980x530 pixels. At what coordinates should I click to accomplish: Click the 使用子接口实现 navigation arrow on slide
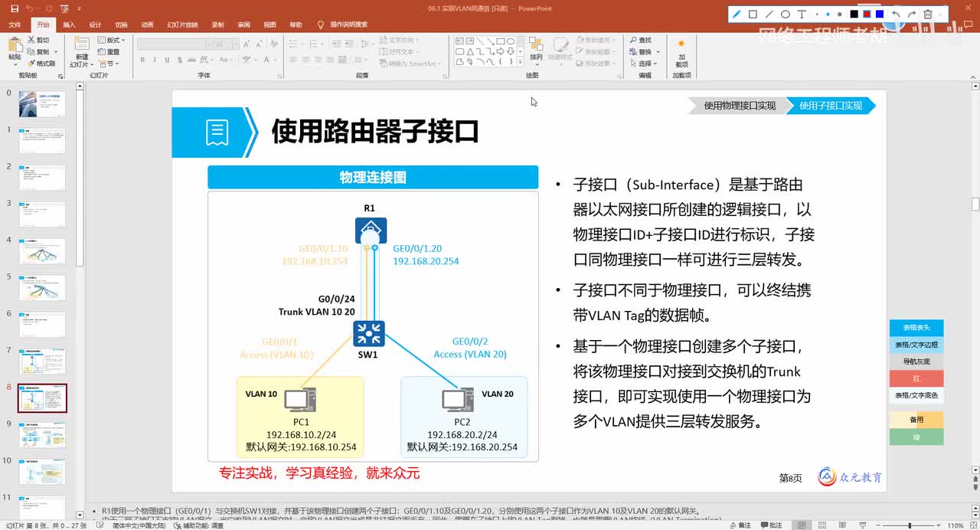click(831, 106)
